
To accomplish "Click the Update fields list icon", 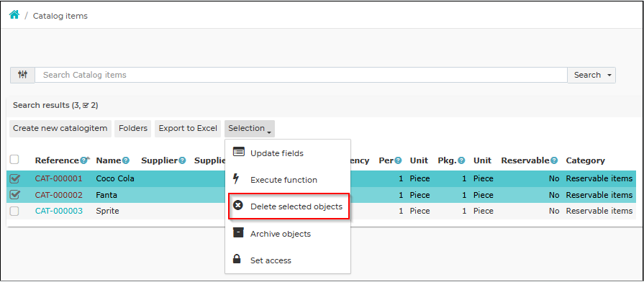I will click(239, 153).
